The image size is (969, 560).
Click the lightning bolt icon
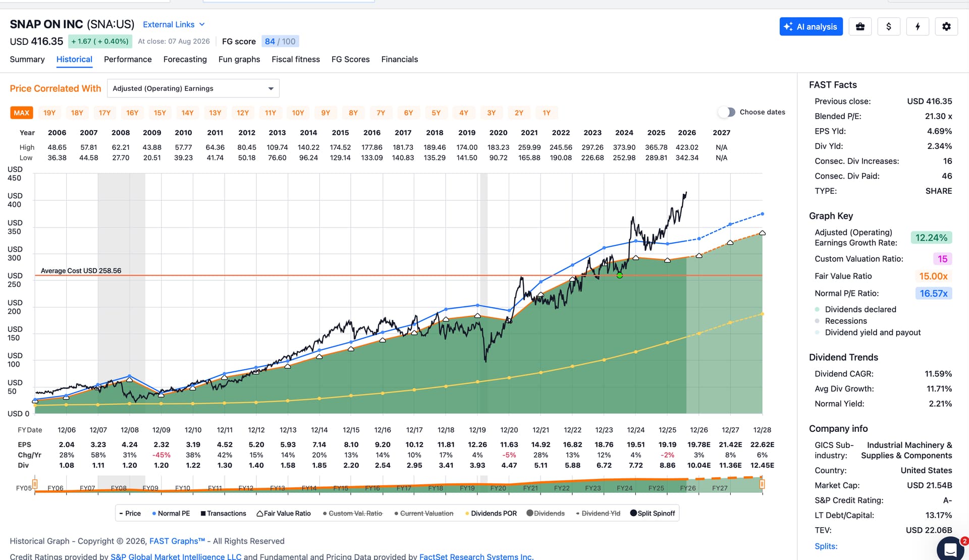point(918,27)
